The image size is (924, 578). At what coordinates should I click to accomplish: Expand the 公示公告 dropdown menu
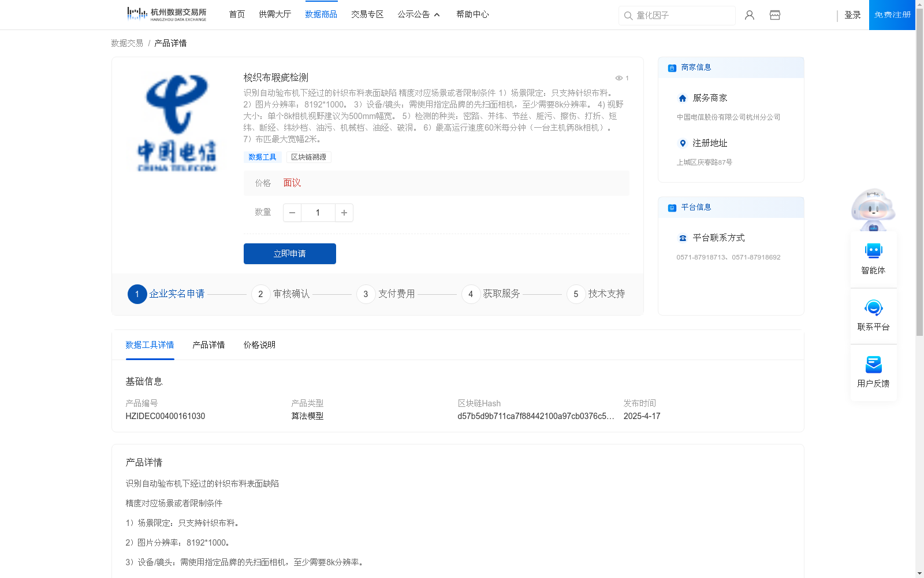tap(419, 14)
